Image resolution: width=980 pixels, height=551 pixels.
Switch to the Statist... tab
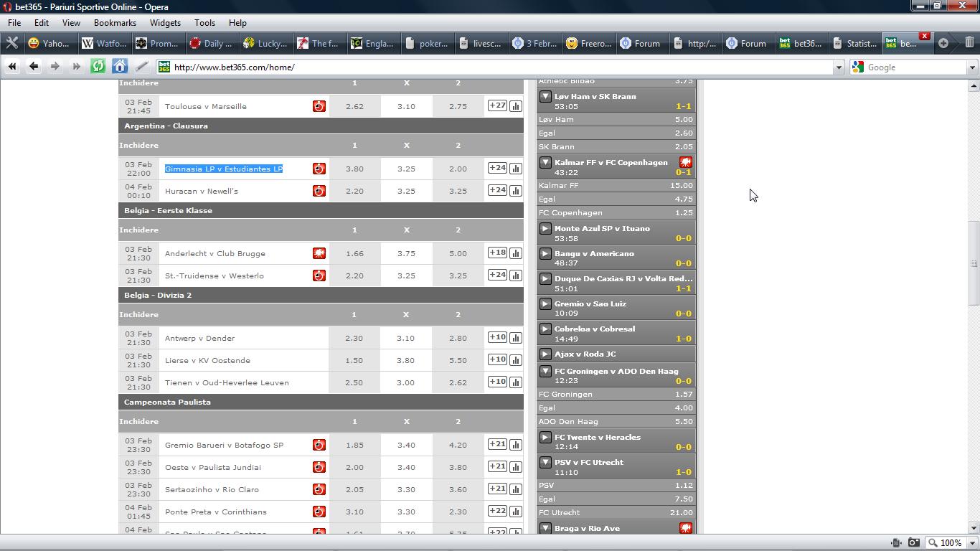(854, 43)
